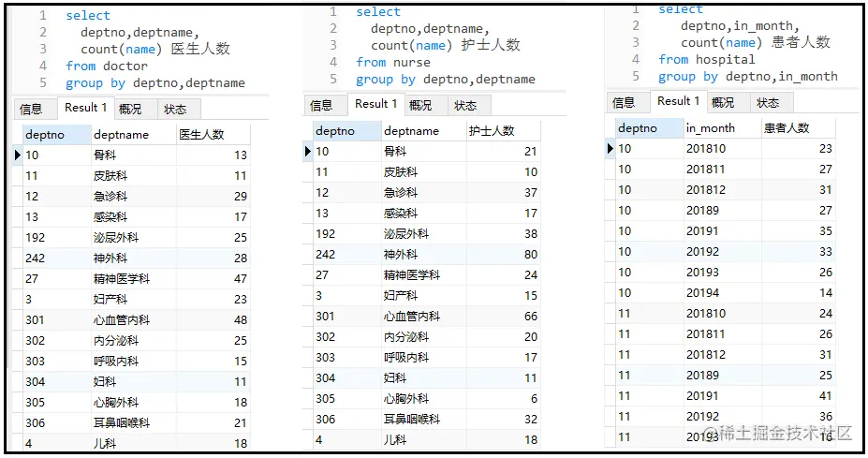Select the 骨科 cell in doctor results
Image resolution: width=868 pixels, height=458 pixels.
(x=133, y=155)
